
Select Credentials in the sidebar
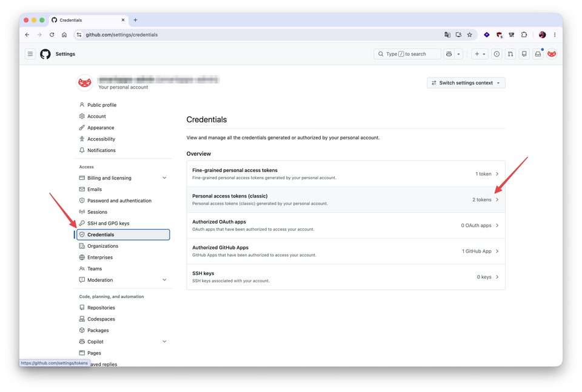point(123,234)
